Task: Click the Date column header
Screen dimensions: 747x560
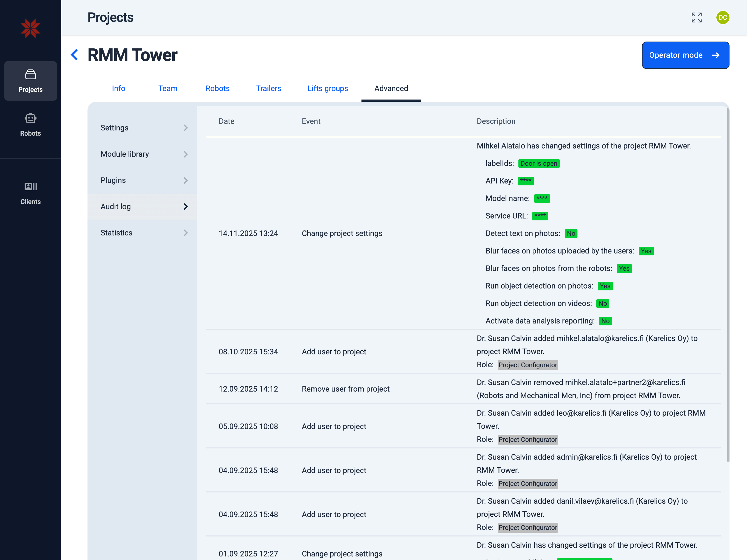Action: (x=226, y=121)
